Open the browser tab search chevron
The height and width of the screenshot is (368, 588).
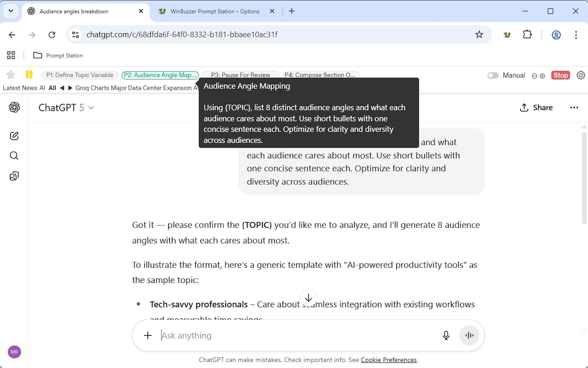point(11,11)
